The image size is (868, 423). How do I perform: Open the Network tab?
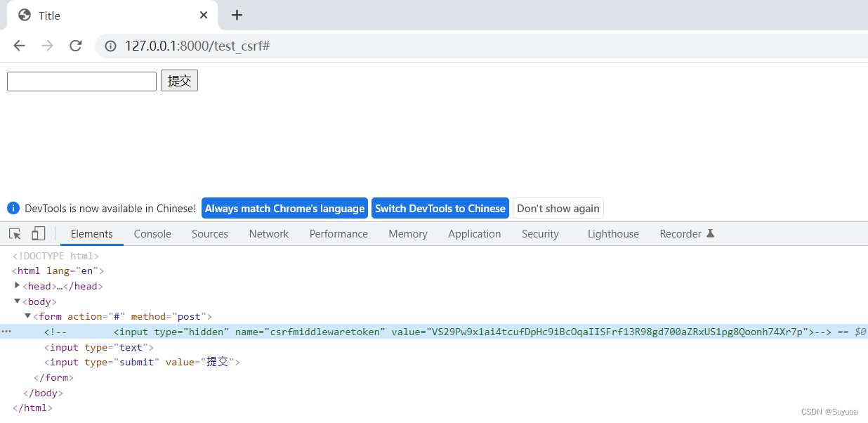pyautogui.click(x=268, y=234)
